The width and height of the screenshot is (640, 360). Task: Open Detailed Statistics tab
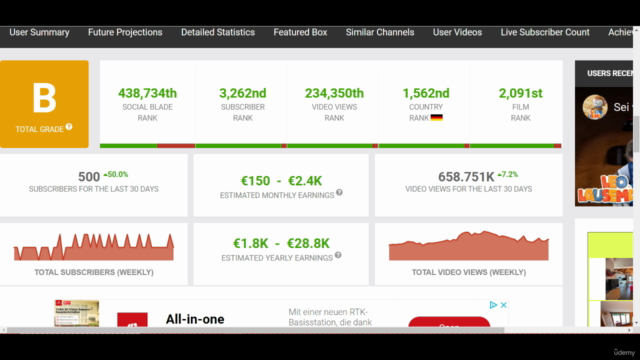coord(218,32)
